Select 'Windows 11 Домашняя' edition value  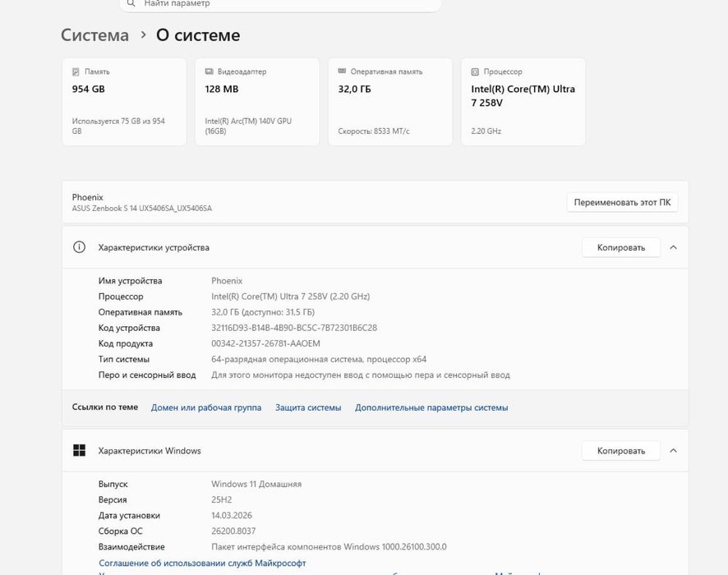[256, 484]
